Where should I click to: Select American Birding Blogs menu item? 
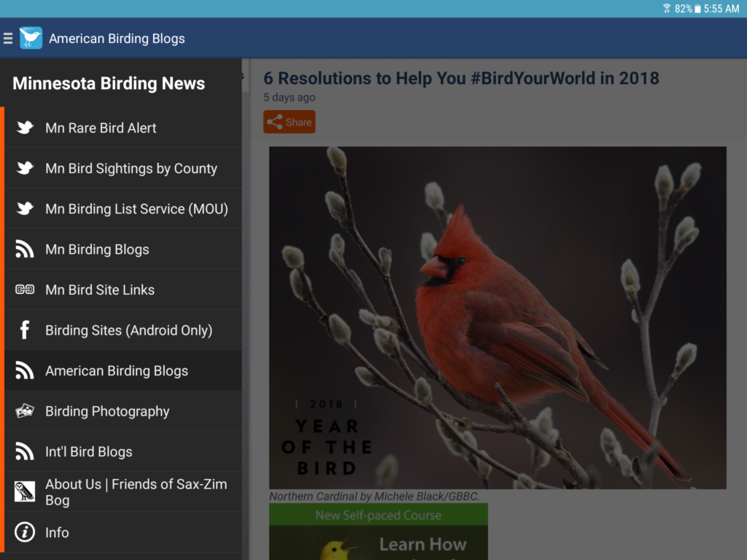(123, 370)
